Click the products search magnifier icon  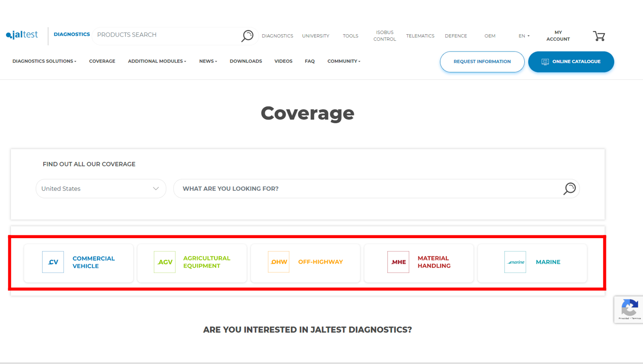(x=247, y=36)
